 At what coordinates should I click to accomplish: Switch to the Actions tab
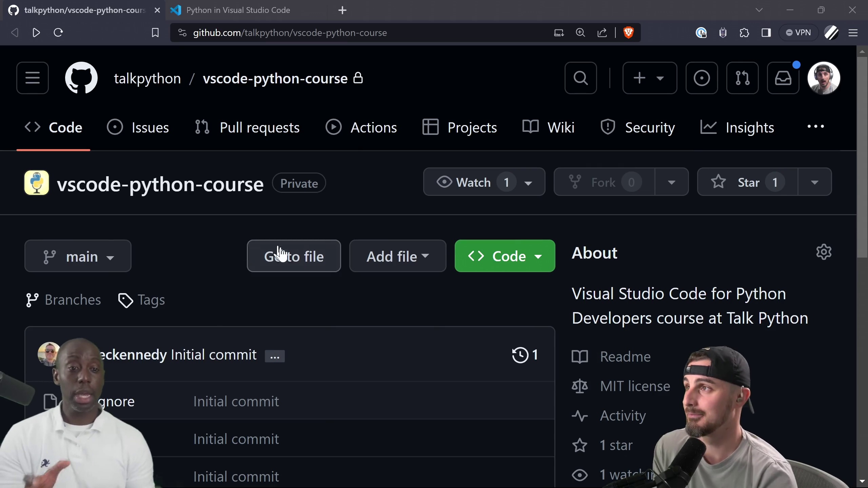tap(361, 128)
